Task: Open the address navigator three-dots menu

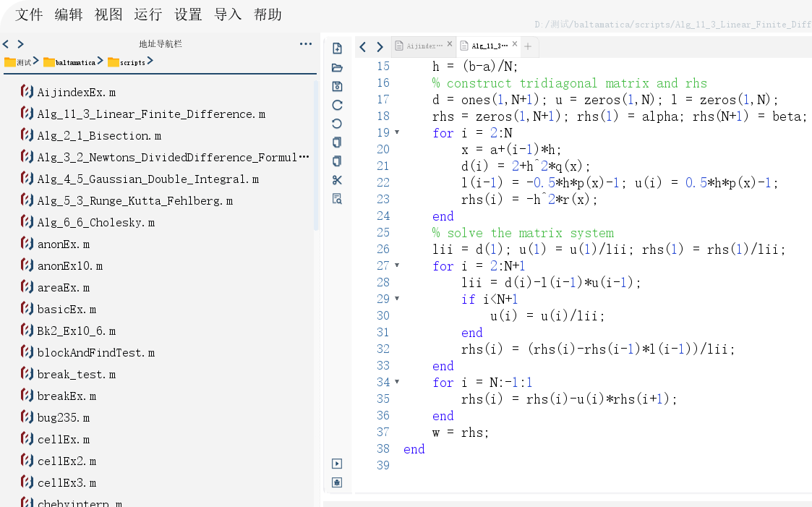Action: [306, 44]
